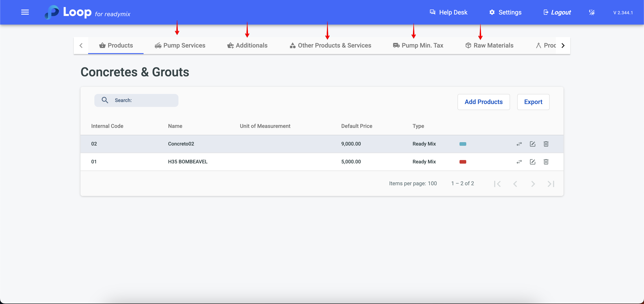Click the trash icon for Concreto02
Viewport: 644px width, 304px height.
tap(546, 144)
